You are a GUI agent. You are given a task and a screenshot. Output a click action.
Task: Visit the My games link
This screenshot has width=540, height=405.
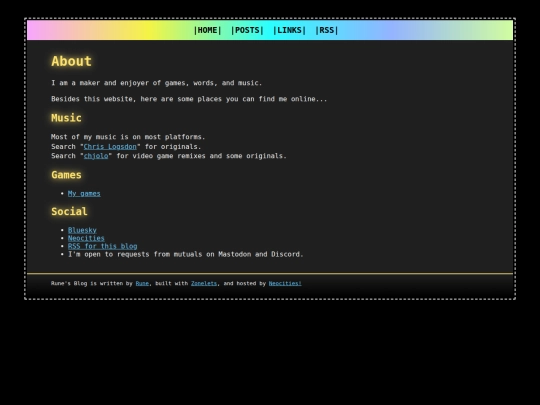pyautogui.click(x=84, y=194)
